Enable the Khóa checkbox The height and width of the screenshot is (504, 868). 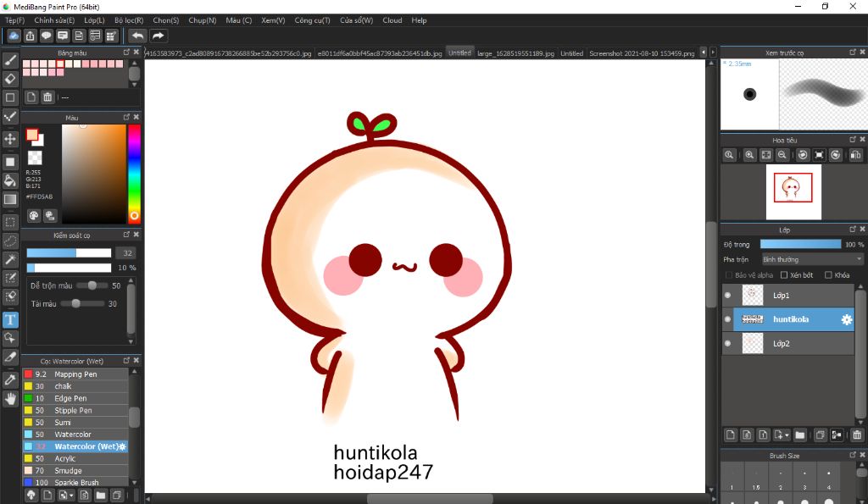coord(828,275)
